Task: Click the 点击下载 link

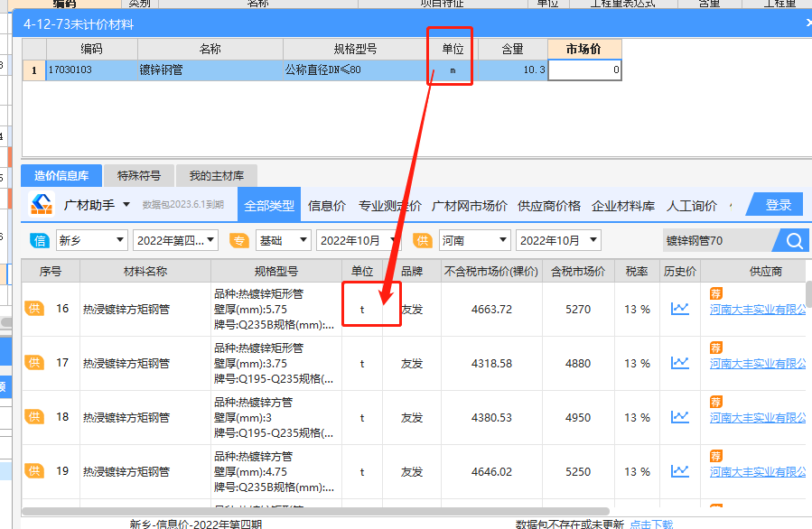Action: pyautogui.click(x=651, y=524)
